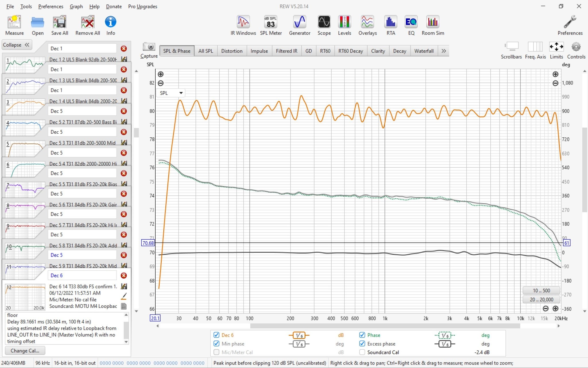Open the Graph menu
The width and height of the screenshot is (588, 368).
76,6
